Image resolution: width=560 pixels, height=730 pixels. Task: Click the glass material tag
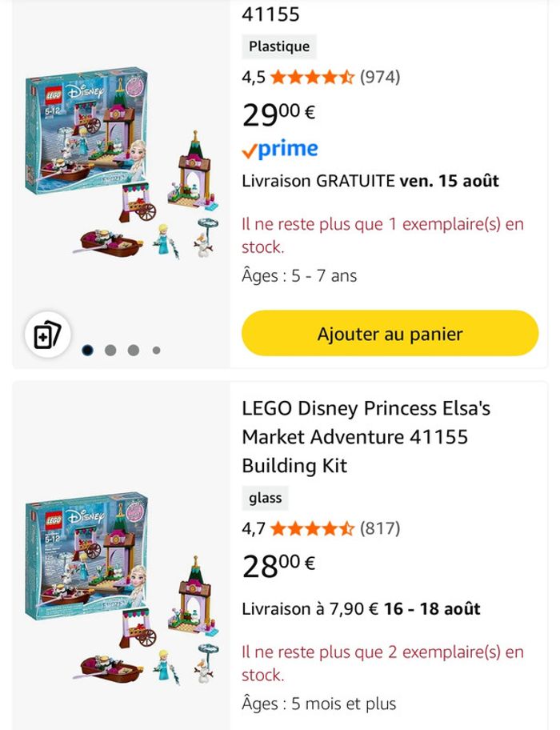click(x=265, y=498)
